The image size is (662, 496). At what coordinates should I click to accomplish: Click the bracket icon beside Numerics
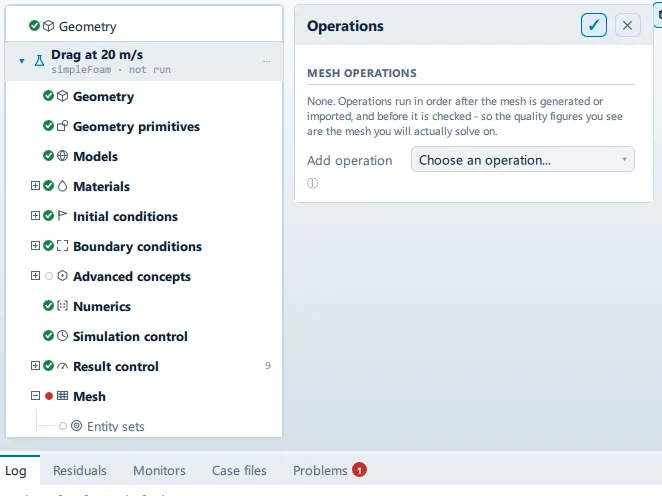point(62,306)
